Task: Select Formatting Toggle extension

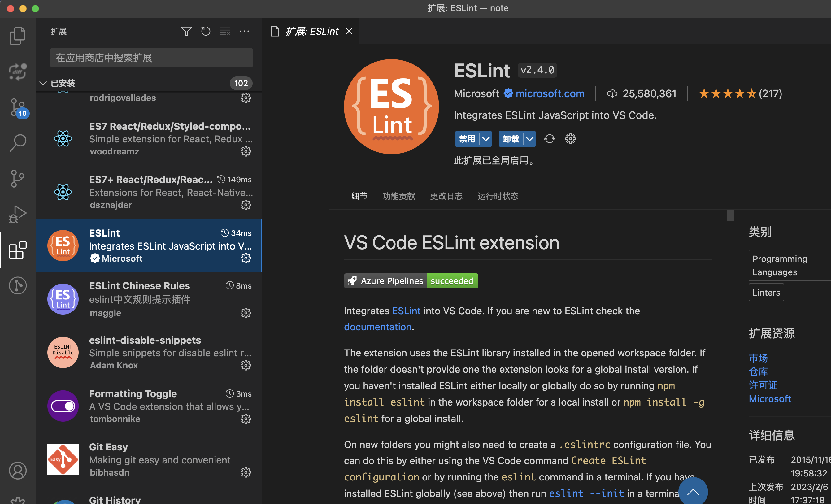Action: click(148, 406)
